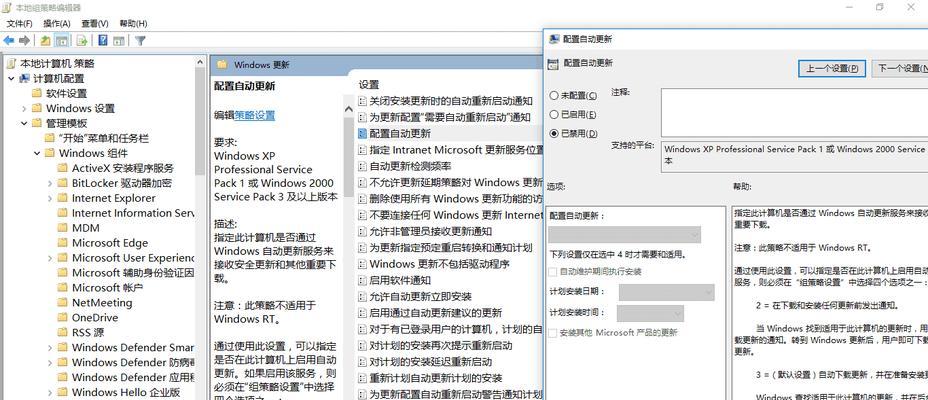Screen dimensions: 928x400
Task: Select Microsoft 帐户 in the tree
Action: coord(107,288)
